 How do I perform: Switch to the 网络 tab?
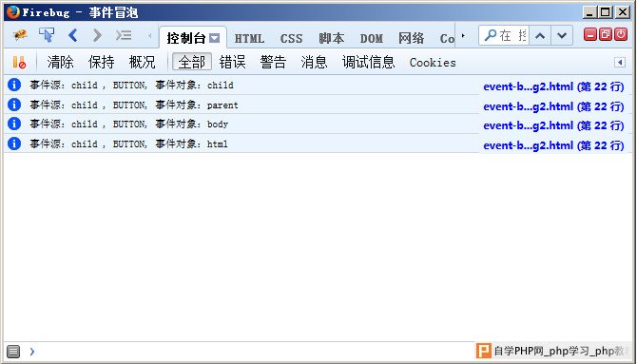[x=411, y=38]
